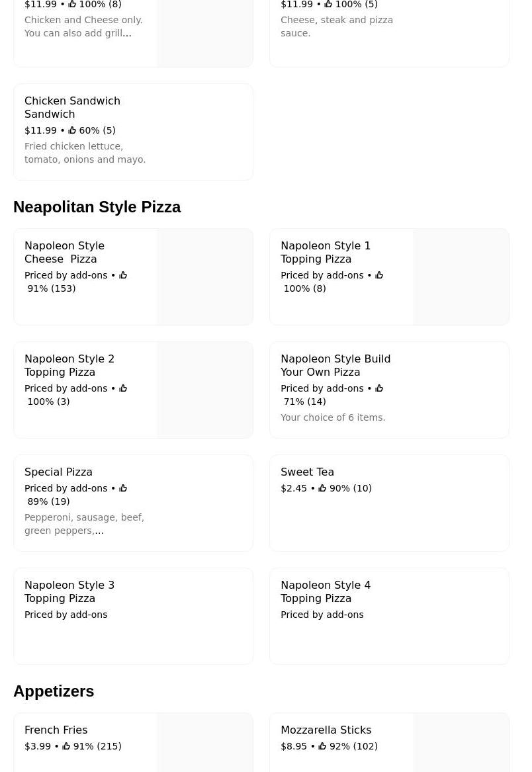Select the Special Pizza menu item

tap(58, 472)
